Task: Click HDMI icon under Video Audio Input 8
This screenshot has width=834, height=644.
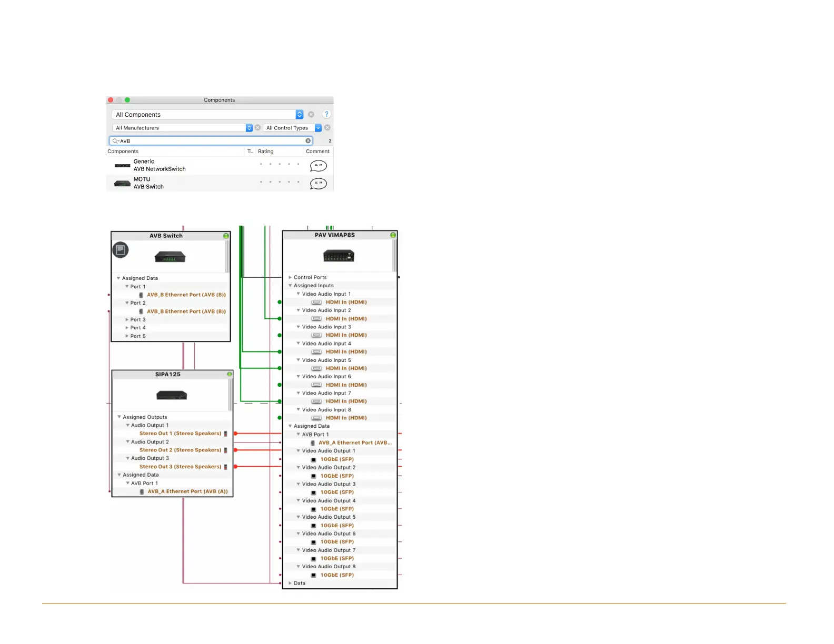Action: coord(316,418)
